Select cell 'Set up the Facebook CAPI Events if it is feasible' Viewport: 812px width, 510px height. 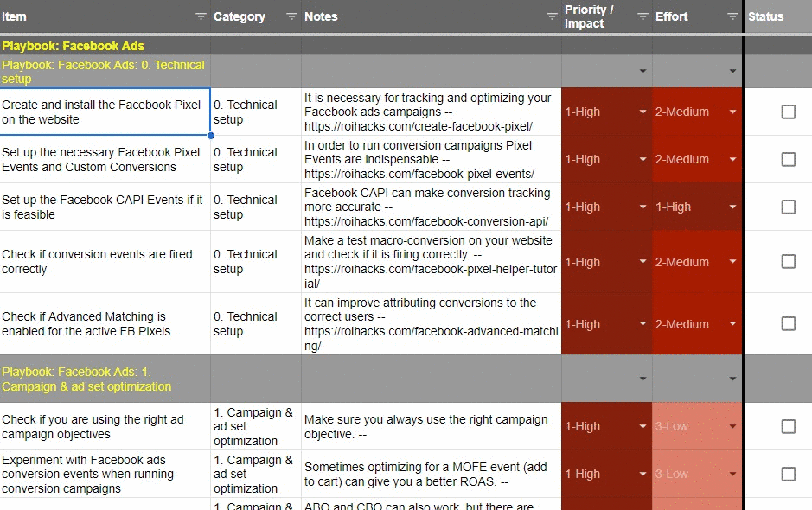point(105,207)
